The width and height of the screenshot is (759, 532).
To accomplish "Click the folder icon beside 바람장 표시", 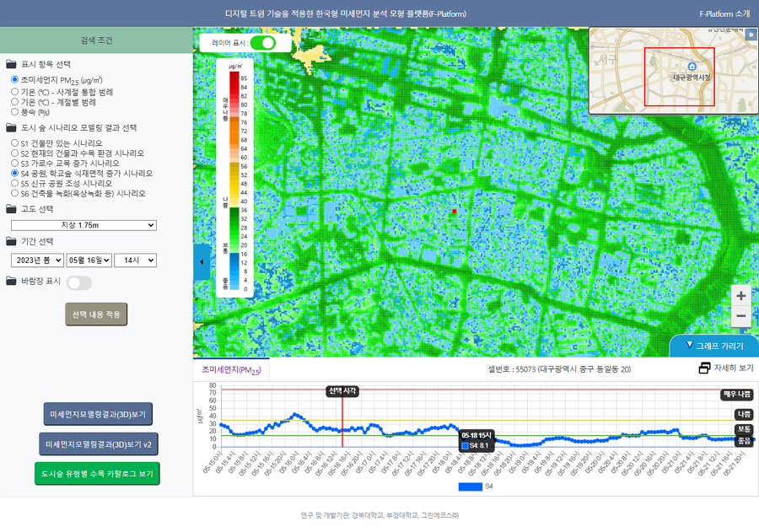I will pyautogui.click(x=11, y=282).
